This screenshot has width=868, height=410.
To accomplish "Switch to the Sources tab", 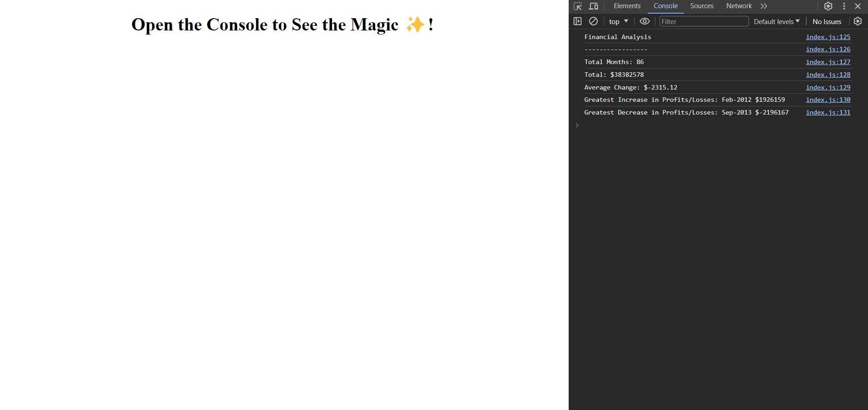I will pos(702,6).
